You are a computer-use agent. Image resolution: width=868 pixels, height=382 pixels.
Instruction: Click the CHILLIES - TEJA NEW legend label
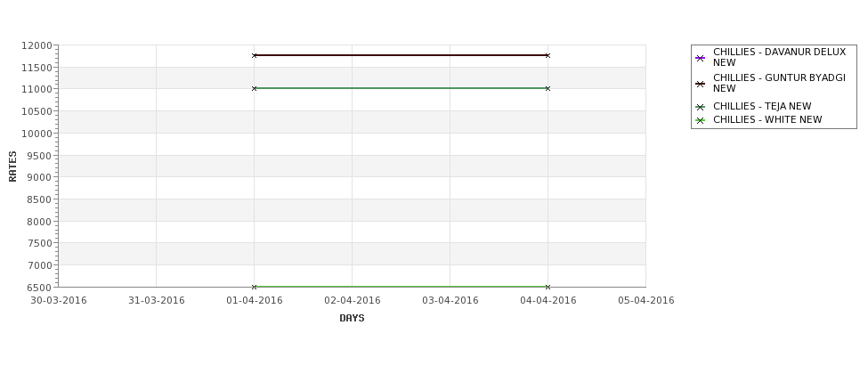[x=762, y=106]
